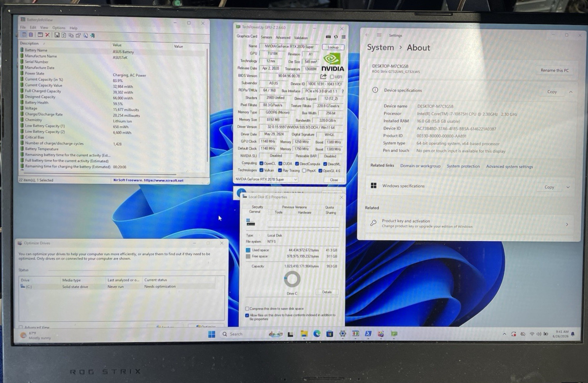Image resolution: width=588 pixels, height=383 pixels.
Task: Collapse the Device specifications section chevron
Action: coord(571,92)
